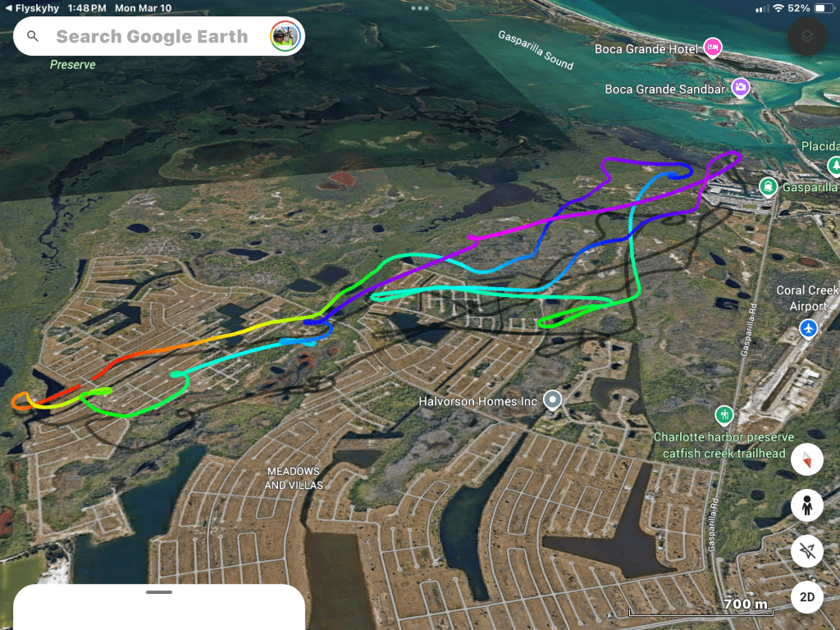Select Halvorson Homes Inc pin
The width and height of the screenshot is (840, 630).
tap(552, 400)
